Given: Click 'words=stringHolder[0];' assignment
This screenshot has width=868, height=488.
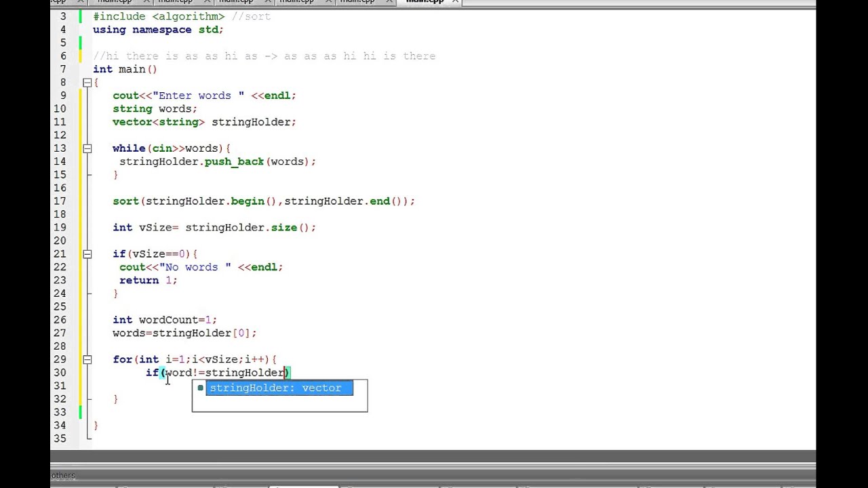Looking at the screenshot, I should tap(184, 333).
